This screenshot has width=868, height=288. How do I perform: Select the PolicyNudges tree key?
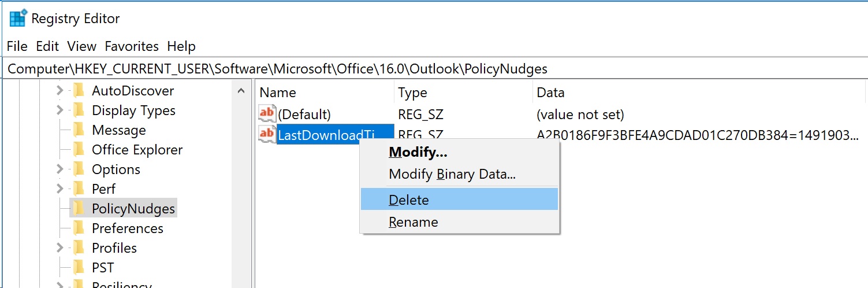click(133, 209)
